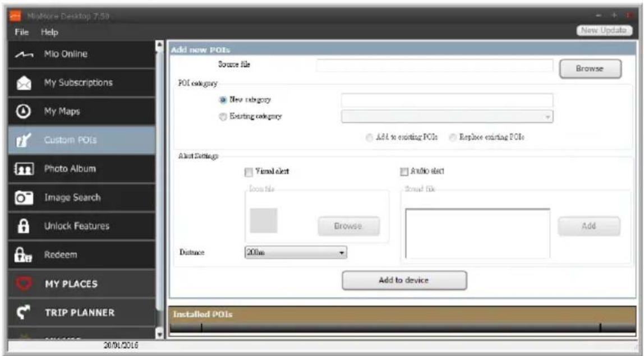644x356 pixels.
Task: Click the Redeem lock icon
Action: (x=22, y=255)
